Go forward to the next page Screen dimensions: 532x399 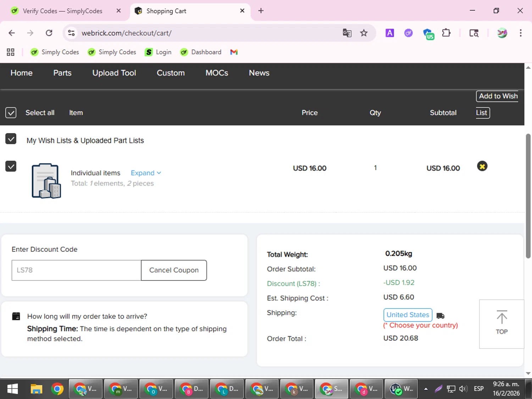(x=30, y=33)
